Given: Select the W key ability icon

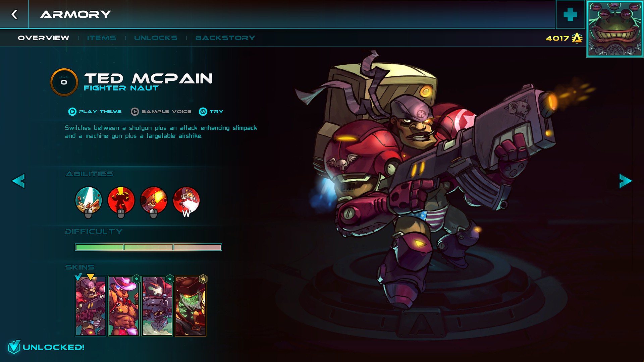Looking at the screenshot, I should [x=186, y=200].
